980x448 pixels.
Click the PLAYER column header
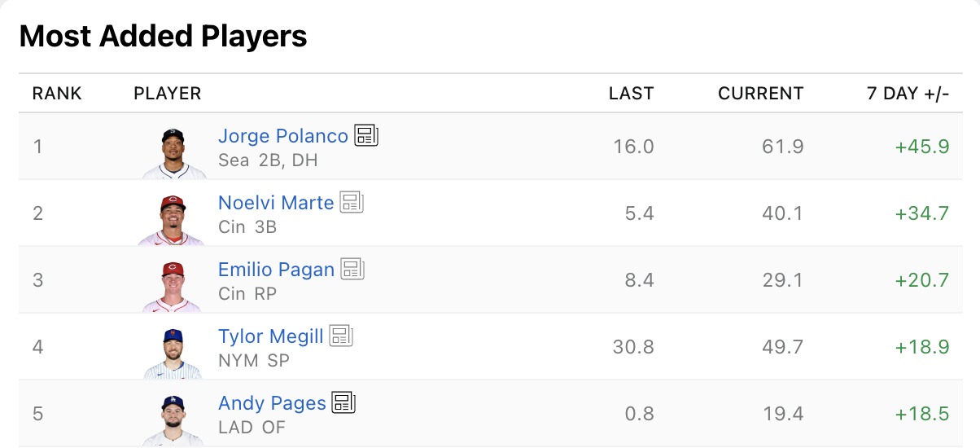[168, 94]
